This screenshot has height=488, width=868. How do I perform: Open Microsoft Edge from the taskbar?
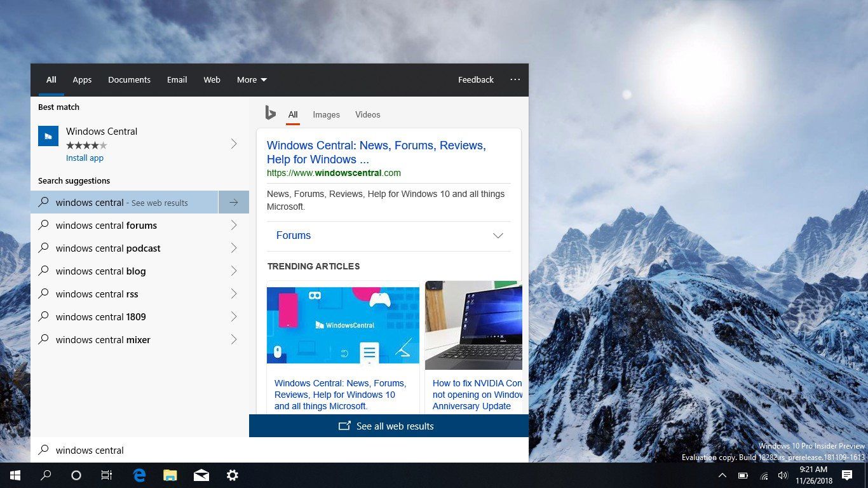[x=139, y=475]
